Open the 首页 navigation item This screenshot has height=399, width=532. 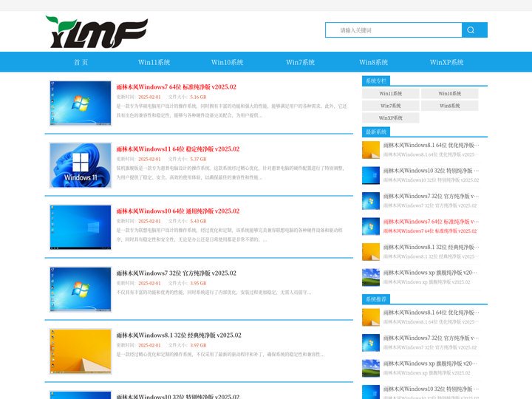[81, 62]
